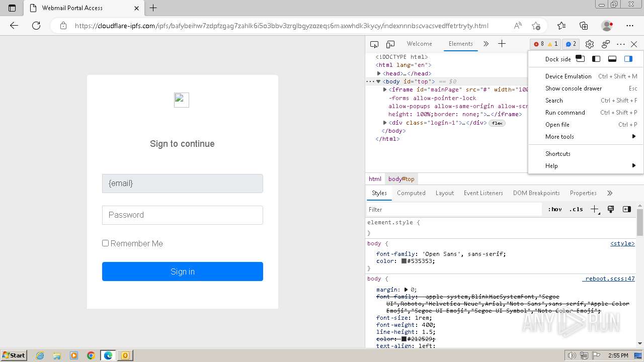The width and height of the screenshot is (644, 362).
Task: Click the flex badge on login-1 div
Action: point(497,123)
